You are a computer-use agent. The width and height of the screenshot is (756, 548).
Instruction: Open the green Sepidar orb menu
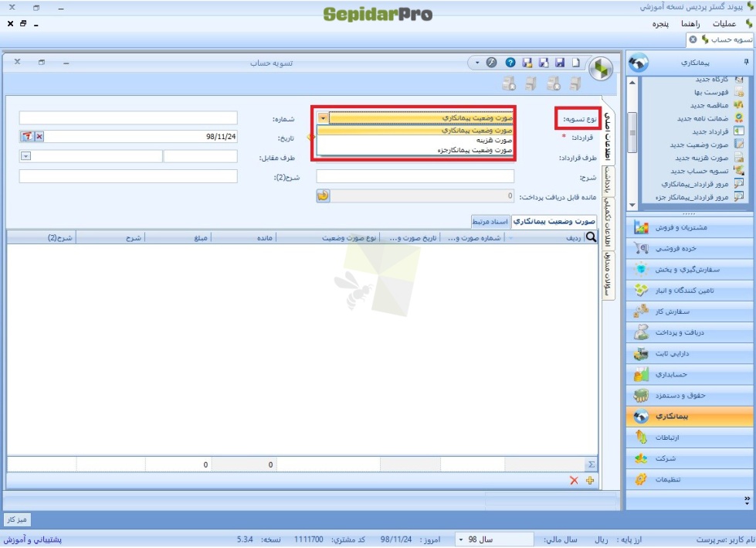pos(601,69)
